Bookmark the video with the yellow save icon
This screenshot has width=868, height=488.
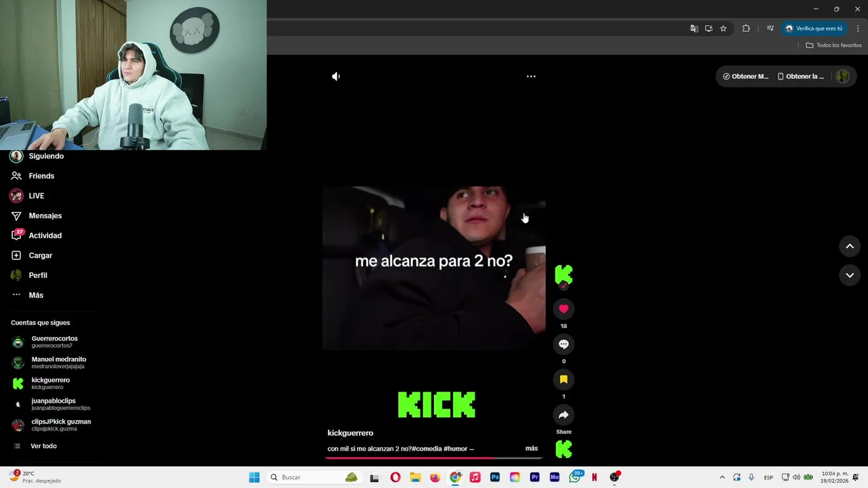[x=564, y=380]
